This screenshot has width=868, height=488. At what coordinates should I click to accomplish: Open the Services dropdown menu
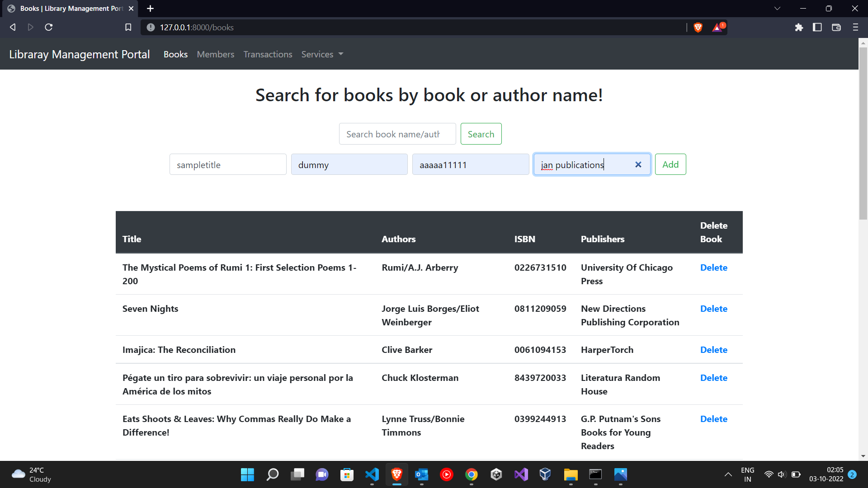321,54
